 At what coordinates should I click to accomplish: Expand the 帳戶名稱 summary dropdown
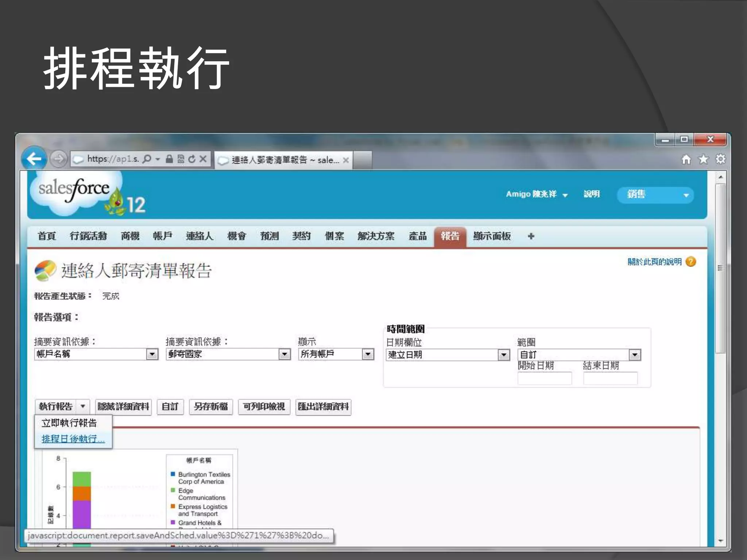(152, 354)
